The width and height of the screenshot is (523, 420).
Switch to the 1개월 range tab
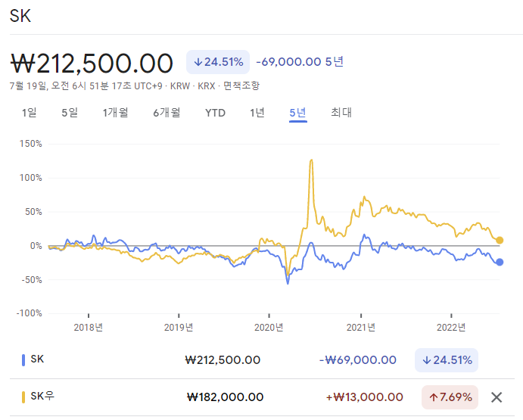[x=115, y=113]
